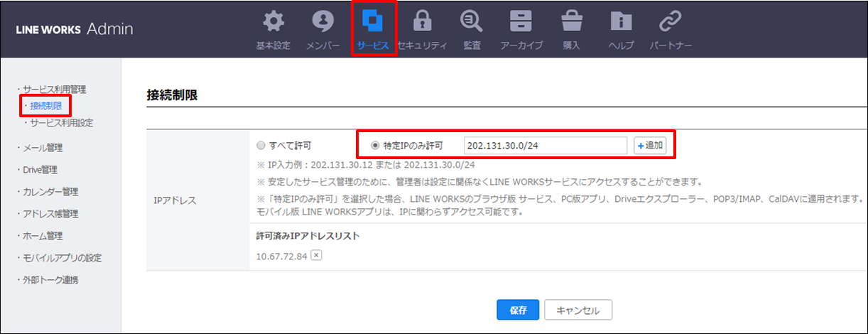Image resolution: width=868 pixels, height=334 pixels.
Task: Expand カレンダー管理 in sidebar
Action: pos(49,192)
